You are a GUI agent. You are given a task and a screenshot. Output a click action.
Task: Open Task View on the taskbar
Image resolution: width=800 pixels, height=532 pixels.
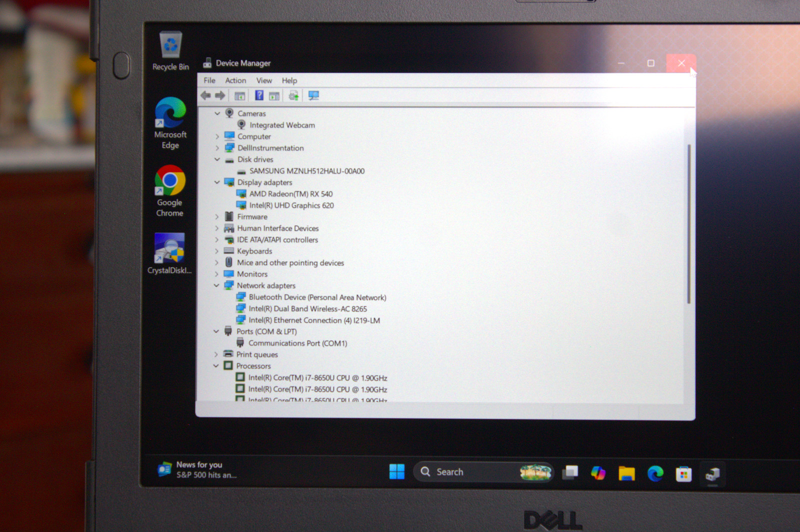tap(570, 472)
